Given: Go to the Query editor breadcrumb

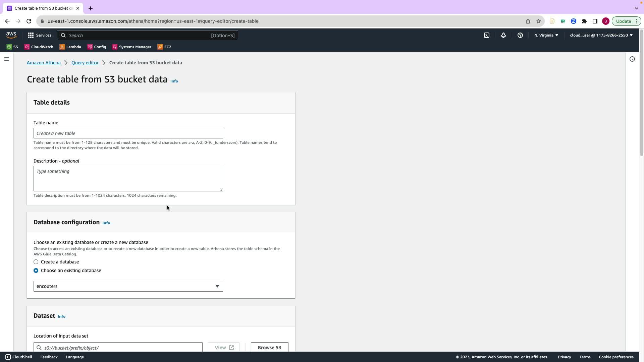Looking at the screenshot, I should 85,63.
